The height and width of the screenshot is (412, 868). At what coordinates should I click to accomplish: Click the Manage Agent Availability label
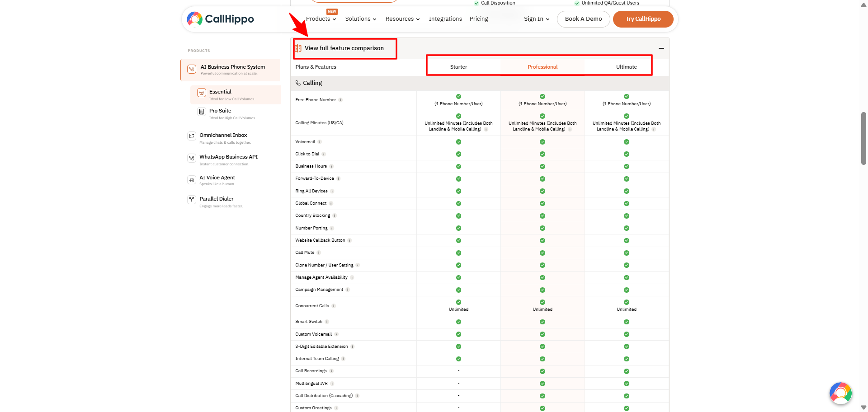point(321,277)
